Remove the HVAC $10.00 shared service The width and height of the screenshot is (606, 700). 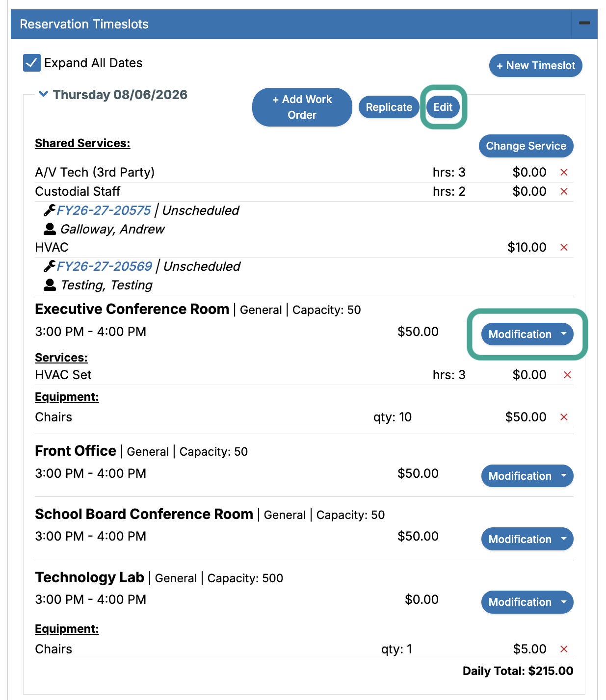tap(564, 247)
